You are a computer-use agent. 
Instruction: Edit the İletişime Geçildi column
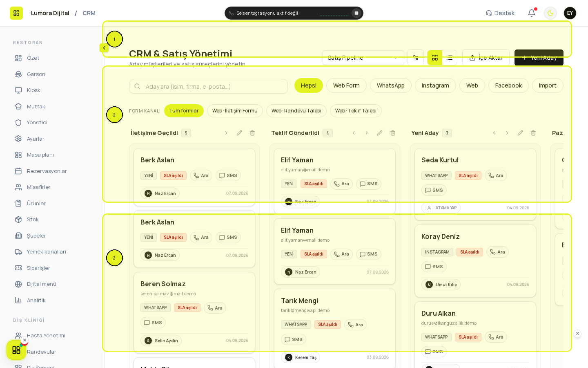[x=239, y=133]
